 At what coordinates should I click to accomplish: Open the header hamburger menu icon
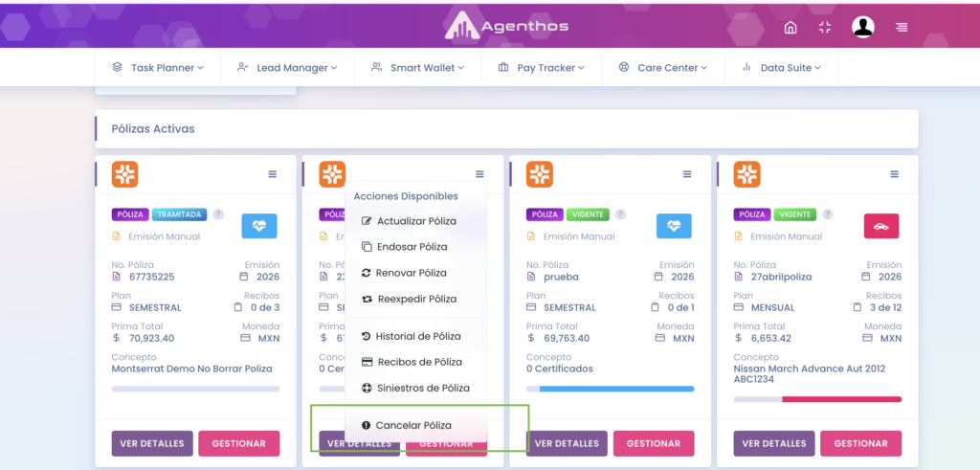(902, 28)
